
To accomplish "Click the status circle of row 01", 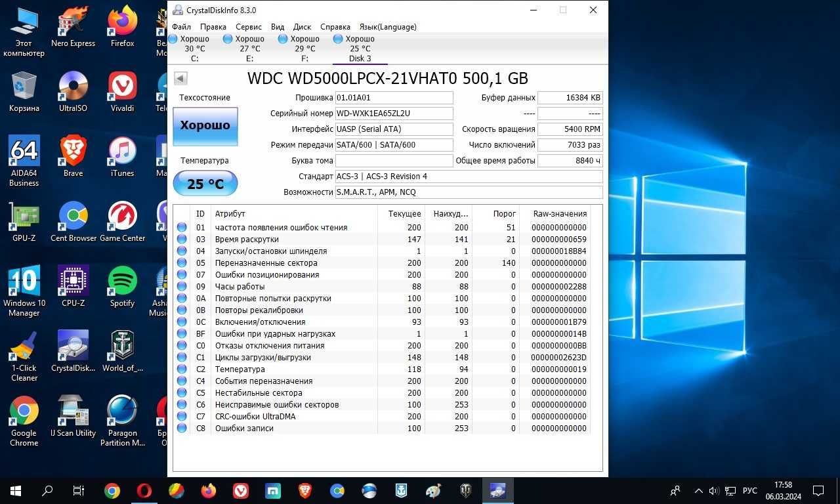I will pyautogui.click(x=182, y=228).
